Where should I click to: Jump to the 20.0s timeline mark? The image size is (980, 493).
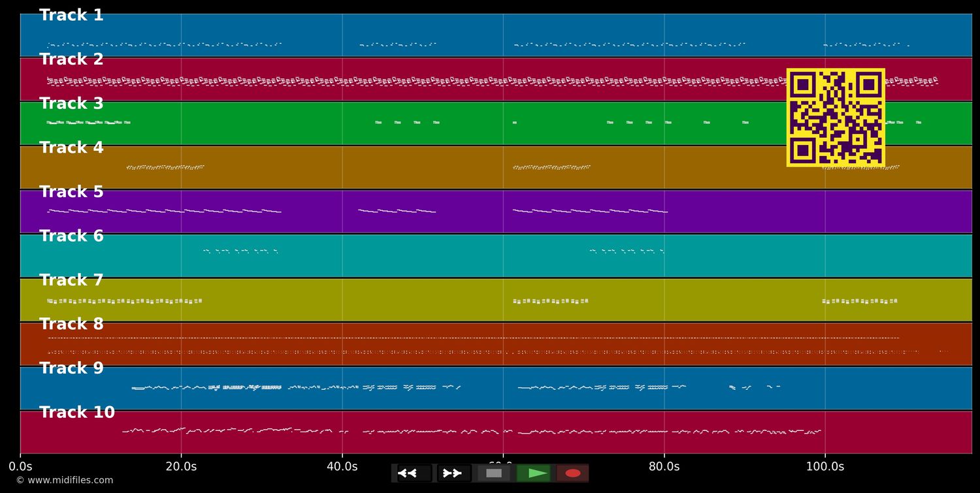click(x=181, y=467)
